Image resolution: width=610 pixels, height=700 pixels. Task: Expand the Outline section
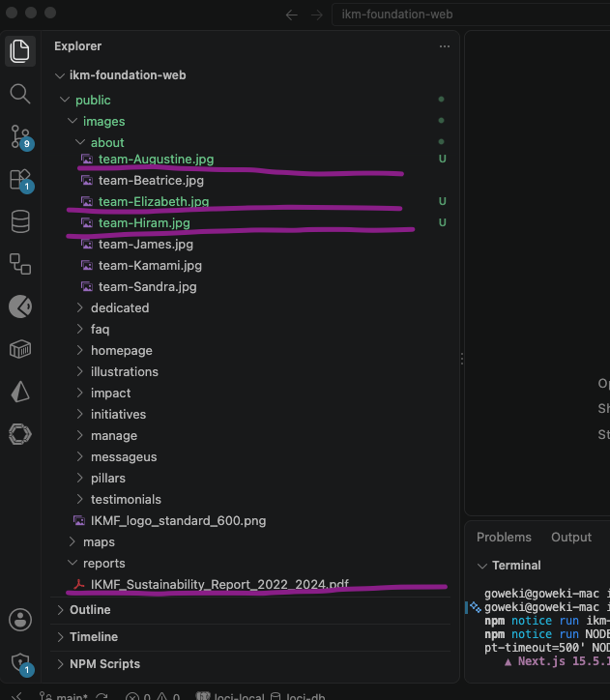(60, 610)
